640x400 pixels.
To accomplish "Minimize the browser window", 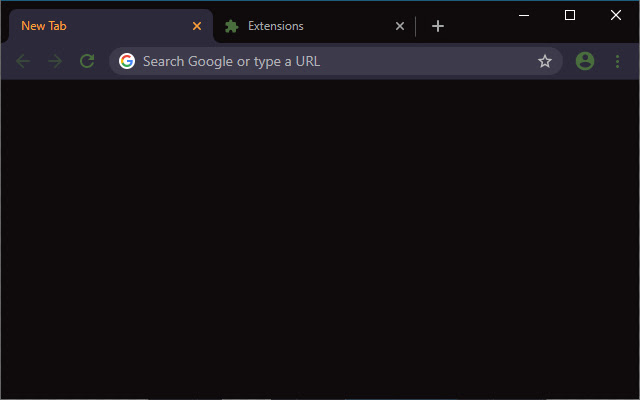I will point(524,16).
